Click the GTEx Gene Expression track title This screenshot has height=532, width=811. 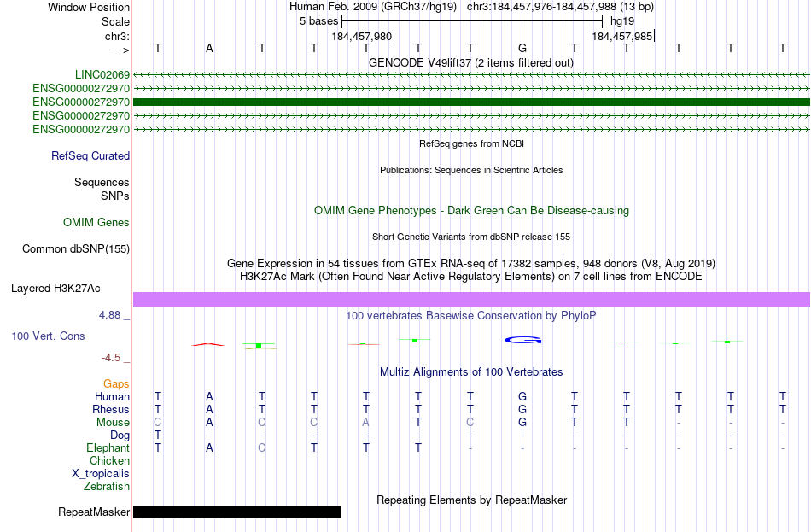point(471,263)
